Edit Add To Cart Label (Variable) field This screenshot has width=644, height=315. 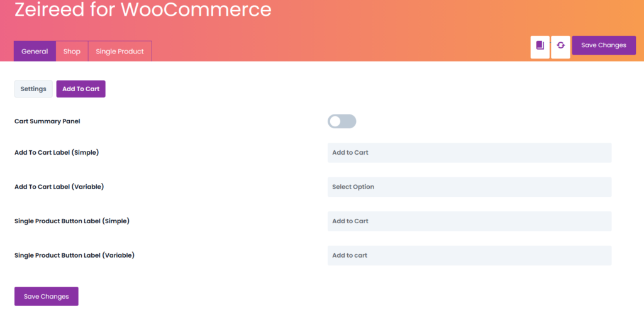tap(469, 187)
